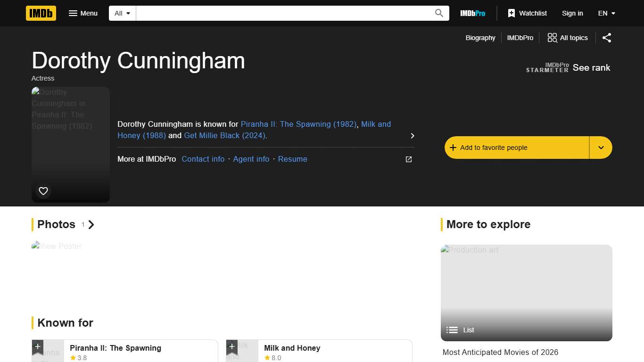Add Piranha II to watchlist via bookmark ribbon

38,346
